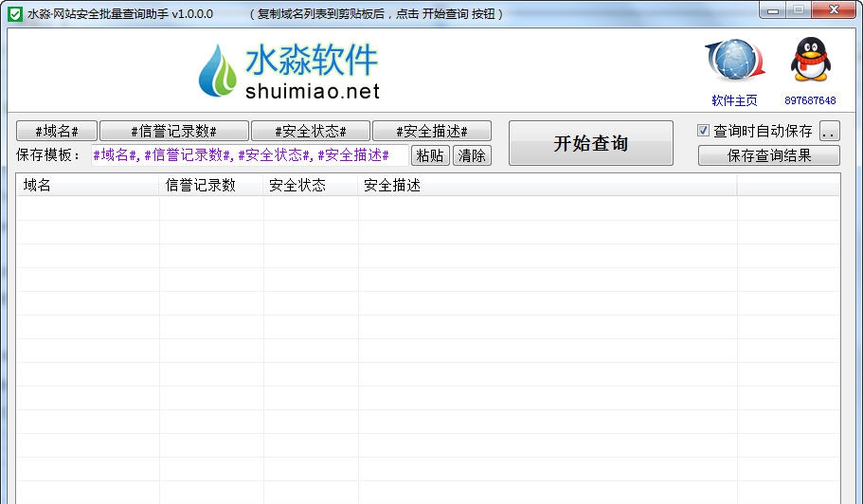Insert the #信誉记录数# template tag button
863x504 pixels.
(174, 131)
